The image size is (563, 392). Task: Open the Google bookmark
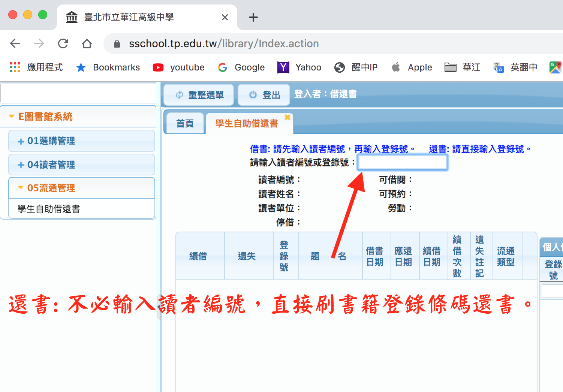click(x=241, y=67)
